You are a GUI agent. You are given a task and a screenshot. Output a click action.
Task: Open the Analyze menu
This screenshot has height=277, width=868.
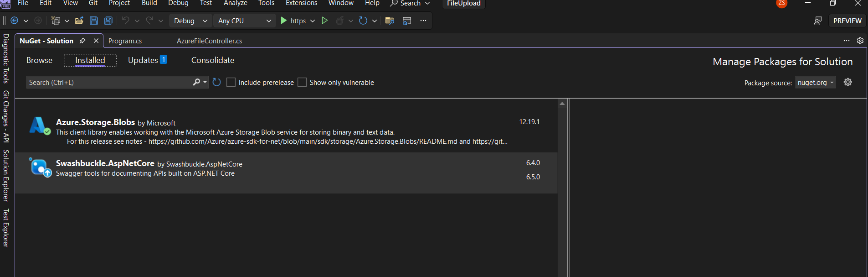point(236,3)
